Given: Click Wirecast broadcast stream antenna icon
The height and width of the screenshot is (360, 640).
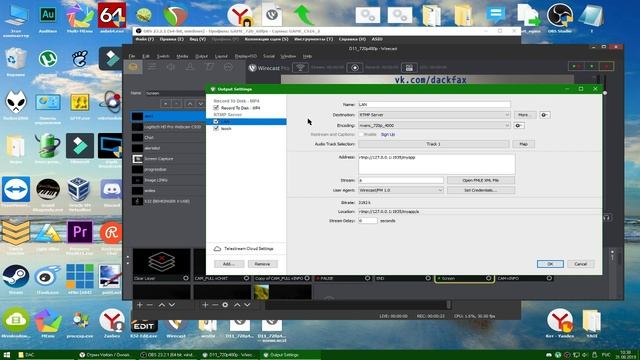Looking at the screenshot, I should 300,68.
